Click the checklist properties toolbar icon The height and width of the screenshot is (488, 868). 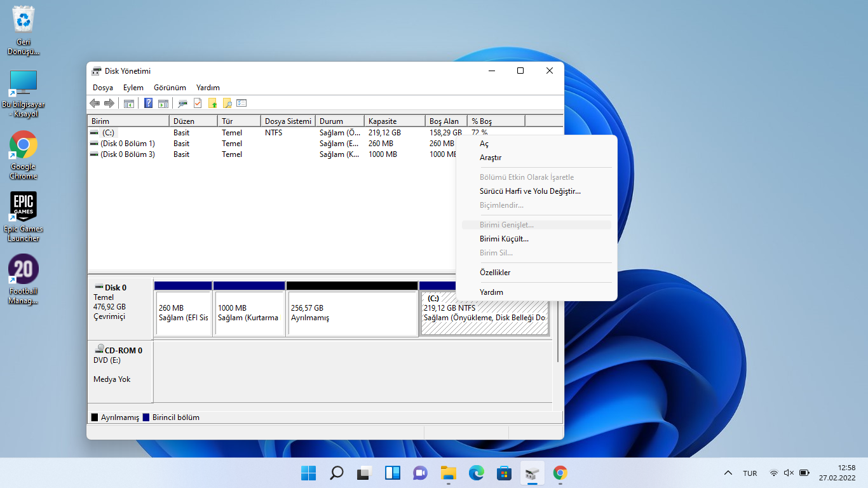coord(241,103)
